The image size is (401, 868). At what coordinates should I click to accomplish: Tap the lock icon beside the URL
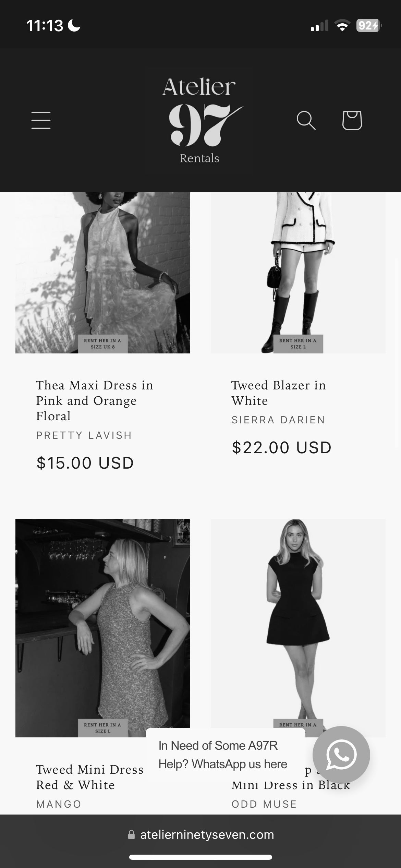[131, 835]
